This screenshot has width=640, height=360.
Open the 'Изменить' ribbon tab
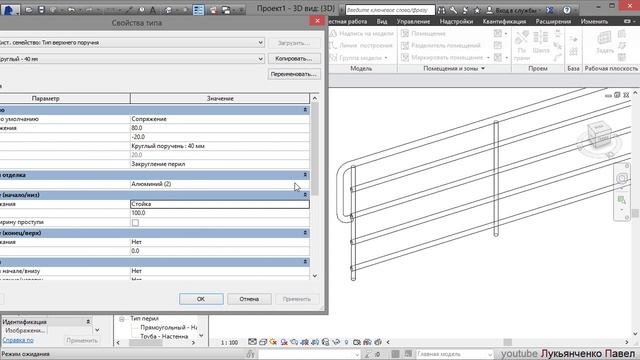(594, 21)
